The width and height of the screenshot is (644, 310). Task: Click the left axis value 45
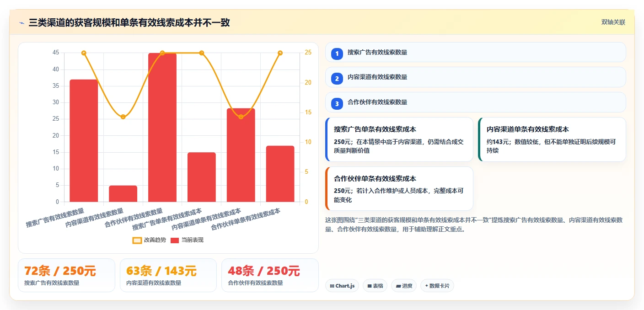[56, 53]
